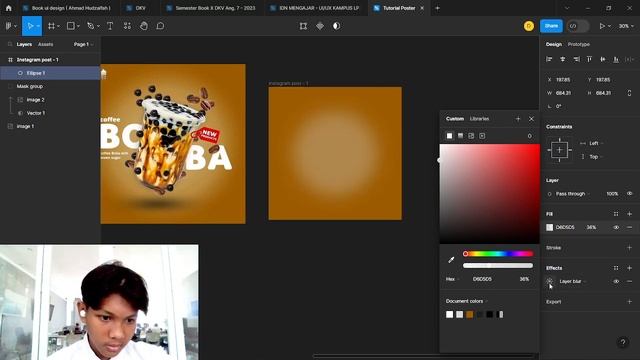Click the Align left icon
640x360 pixels.
(549, 59)
